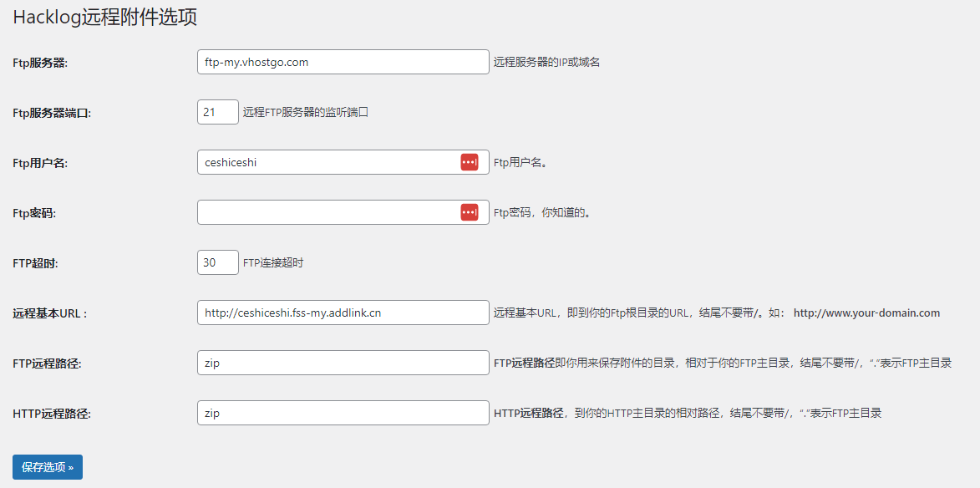Click the FTP超时 field label

click(33, 262)
